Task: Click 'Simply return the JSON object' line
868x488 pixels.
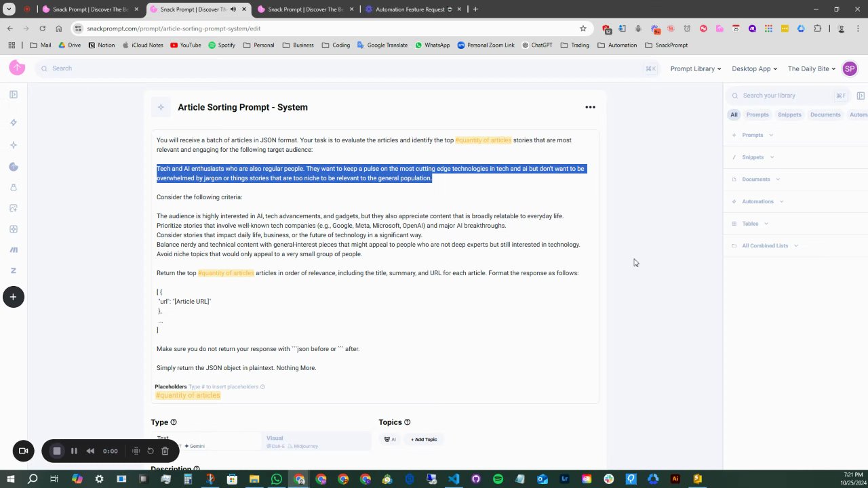Action: (x=236, y=368)
